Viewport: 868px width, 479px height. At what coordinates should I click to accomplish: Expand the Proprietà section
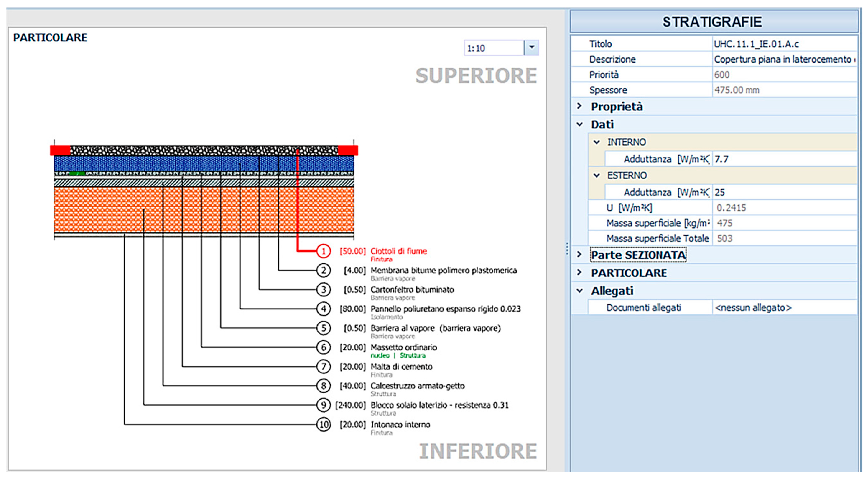(579, 106)
